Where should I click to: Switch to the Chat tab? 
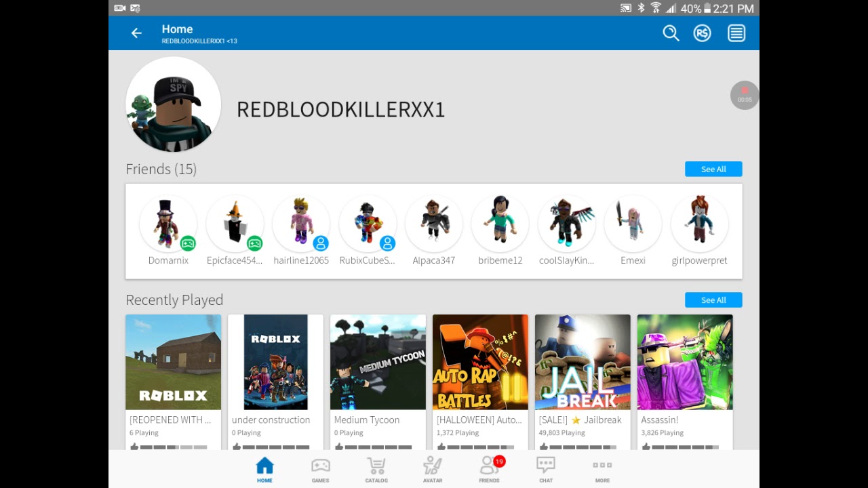[x=546, y=470]
